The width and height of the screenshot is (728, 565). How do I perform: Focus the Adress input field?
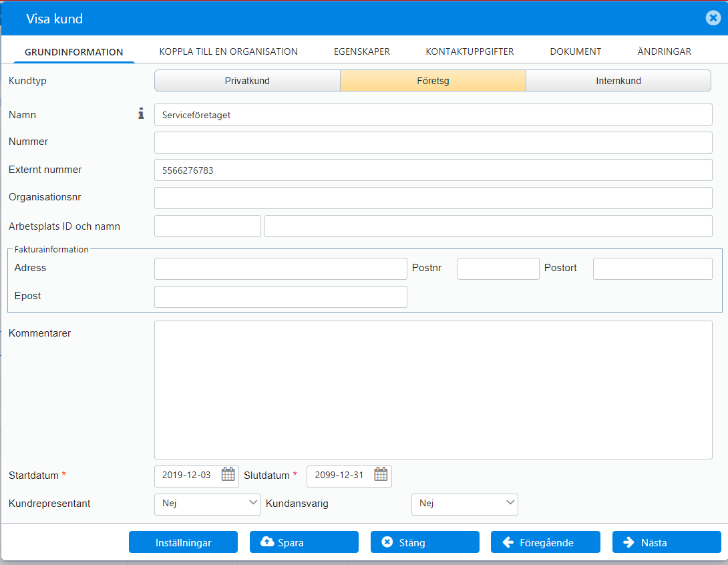(281, 268)
